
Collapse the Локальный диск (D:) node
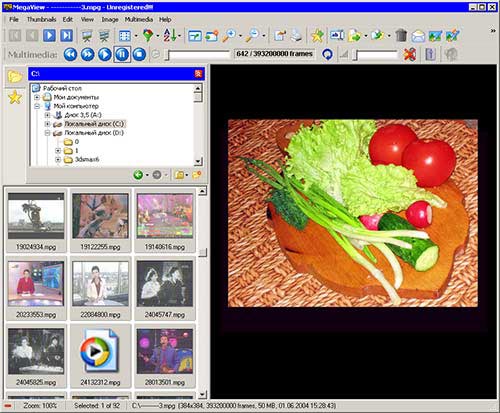tap(47, 133)
